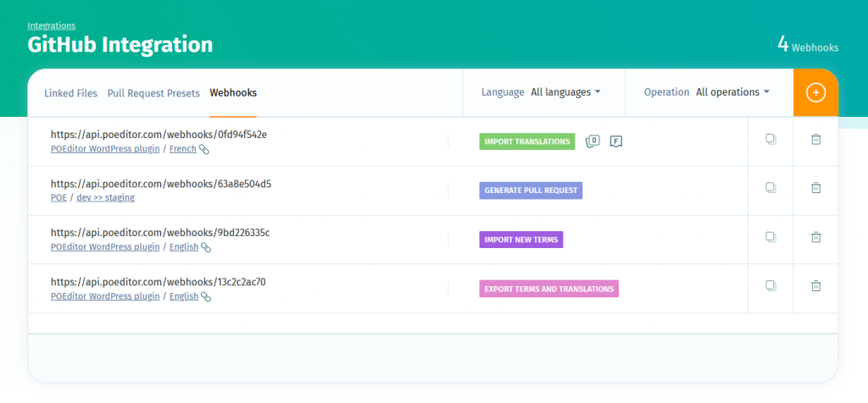Delete the 0fd94f542e webhook
The height and width of the screenshot is (403, 868).
(815, 140)
